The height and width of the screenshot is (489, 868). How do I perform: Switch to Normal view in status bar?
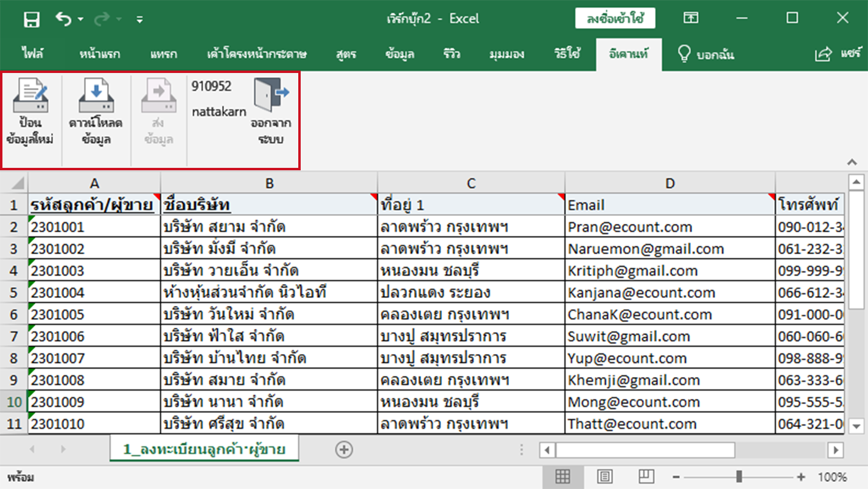coord(562,477)
